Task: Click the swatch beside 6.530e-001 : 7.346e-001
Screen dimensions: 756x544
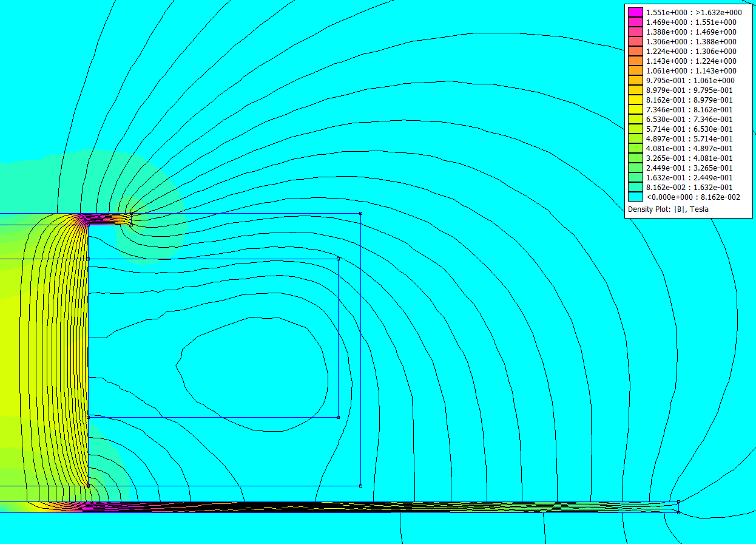Action: pyautogui.click(x=635, y=119)
